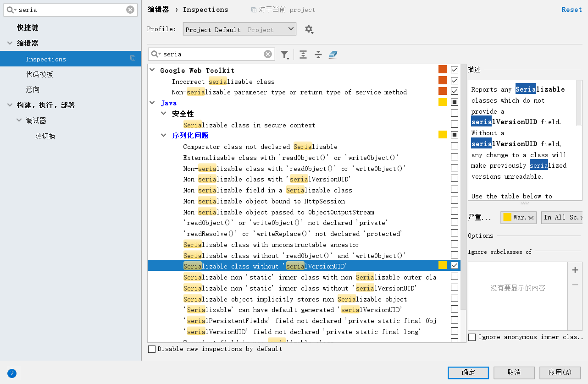This screenshot has height=384, width=588.
Task: Open the inspection filter menu
Action: 285,55
